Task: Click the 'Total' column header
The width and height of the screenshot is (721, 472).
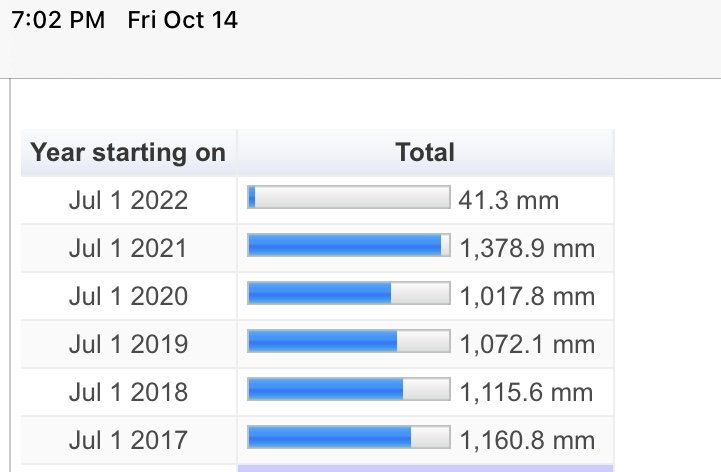Action: [x=425, y=153]
